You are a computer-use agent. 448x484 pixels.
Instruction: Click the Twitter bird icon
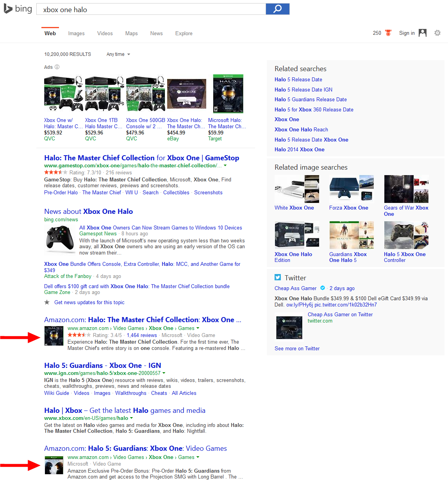(x=278, y=278)
